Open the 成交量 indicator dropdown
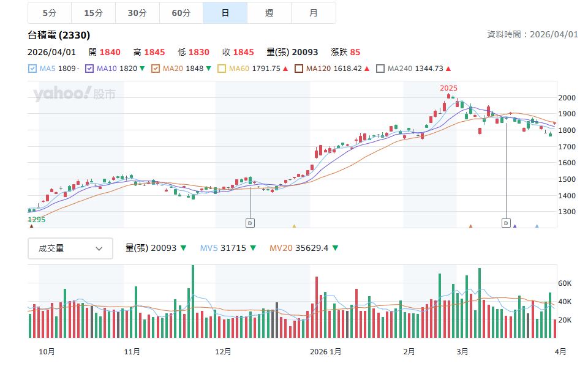The height and width of the screenshot is (369, 588). (x=70, y=248)
